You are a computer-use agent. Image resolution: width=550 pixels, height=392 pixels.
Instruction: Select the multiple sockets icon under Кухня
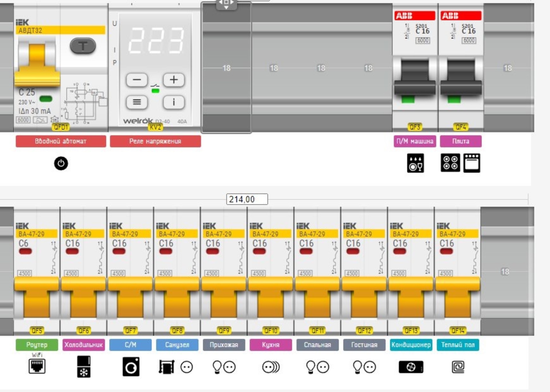tap(271, 367)
